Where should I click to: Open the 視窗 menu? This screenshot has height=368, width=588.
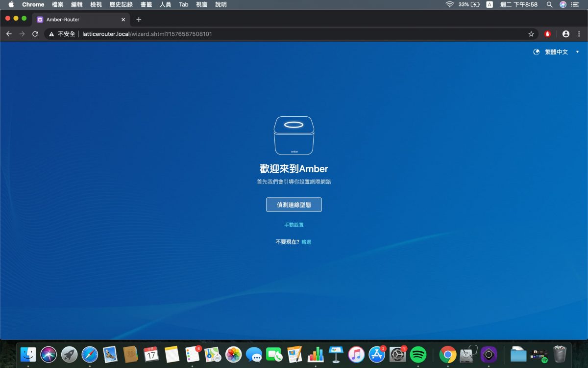[x=202, y=4]
